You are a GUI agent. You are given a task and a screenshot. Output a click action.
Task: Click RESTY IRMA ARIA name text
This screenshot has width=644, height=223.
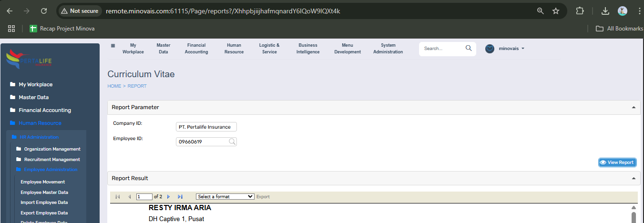pyautogui.click(x=180, y=208)
